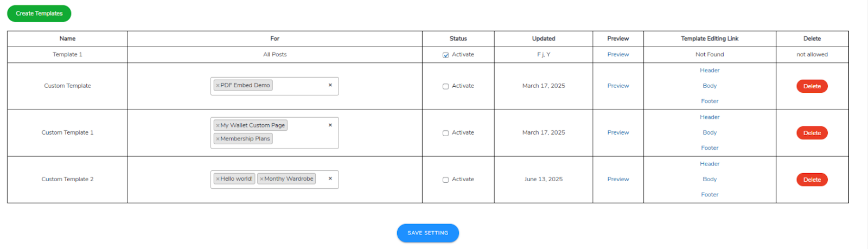Delete Custom Template 1
This screenshot has height=249, width=868.
coord(812,133)
